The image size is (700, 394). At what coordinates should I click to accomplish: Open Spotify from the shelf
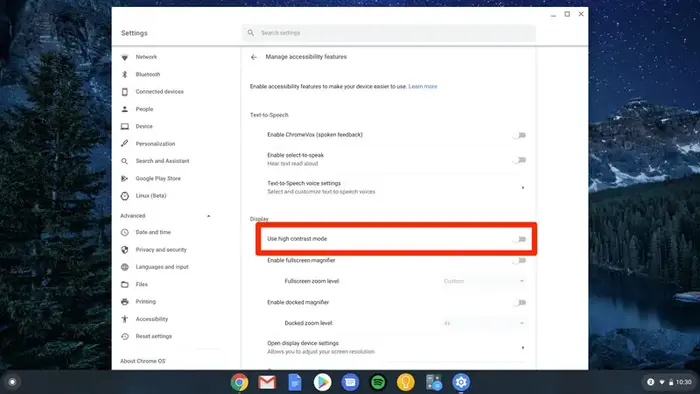(x=378, y=382)
